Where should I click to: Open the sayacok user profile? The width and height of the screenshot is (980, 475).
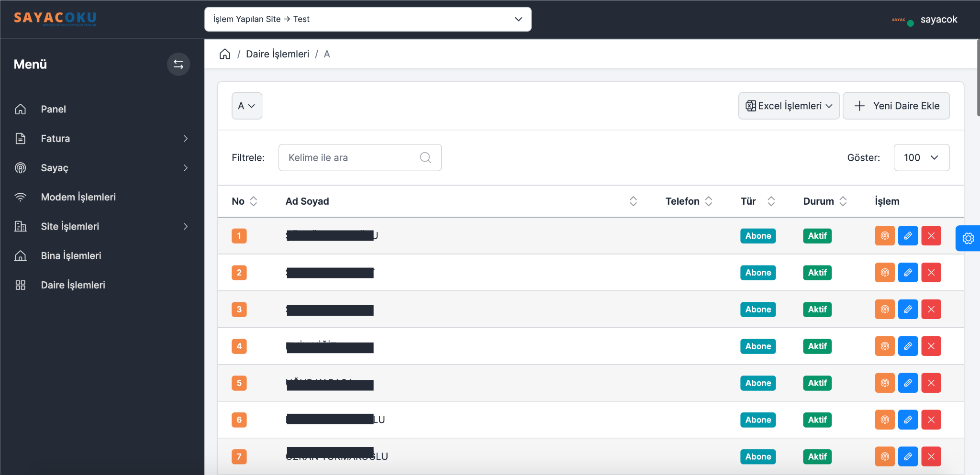tap(924, 20)
